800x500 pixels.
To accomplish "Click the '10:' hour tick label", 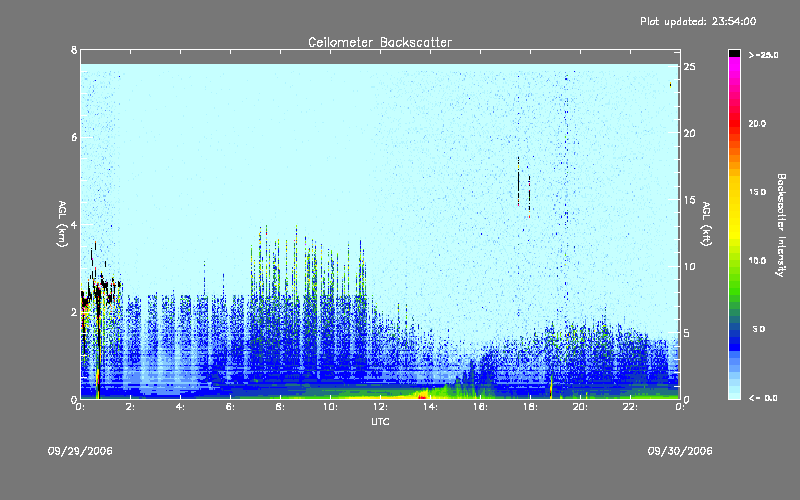I will click(x=331, y=407).
